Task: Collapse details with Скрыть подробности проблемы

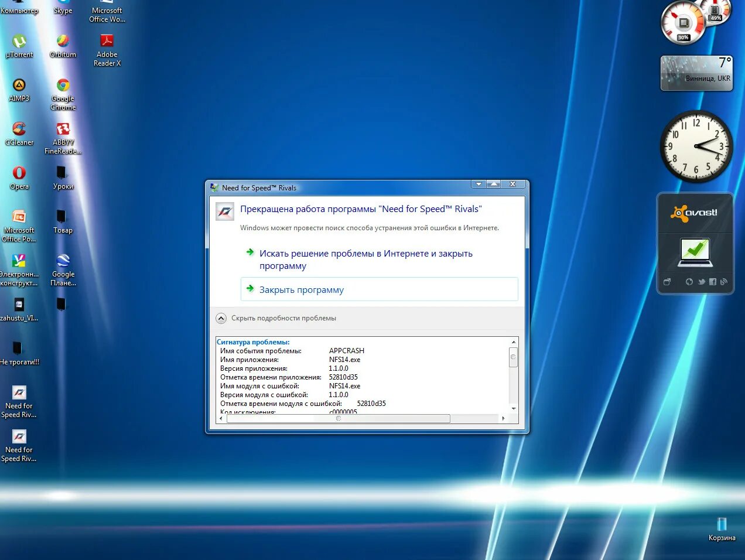Action: tap(276, 318)
